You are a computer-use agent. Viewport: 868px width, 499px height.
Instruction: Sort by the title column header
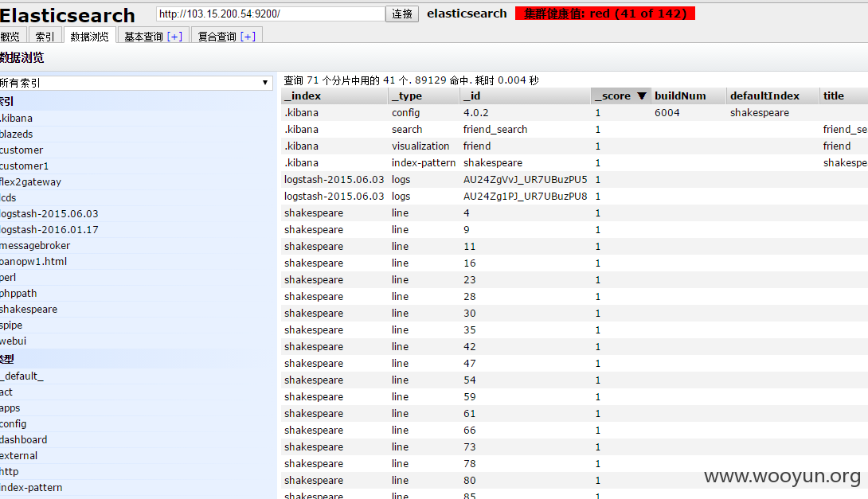tap(843, 96)
